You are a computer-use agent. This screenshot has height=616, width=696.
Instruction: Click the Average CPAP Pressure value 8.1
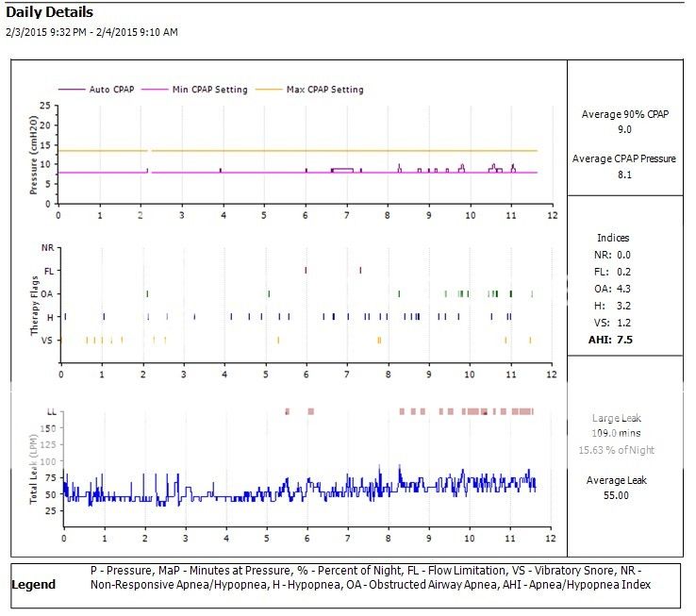[624, 175]
